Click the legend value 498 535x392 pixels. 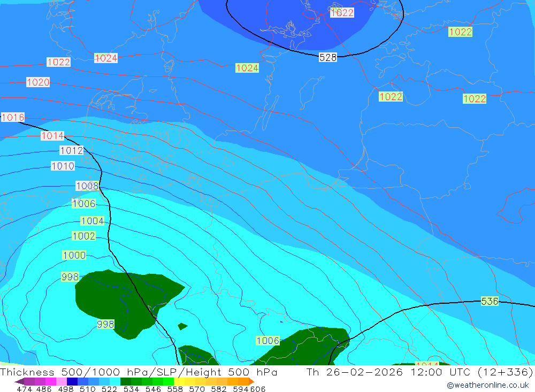[x=66, y=389]
